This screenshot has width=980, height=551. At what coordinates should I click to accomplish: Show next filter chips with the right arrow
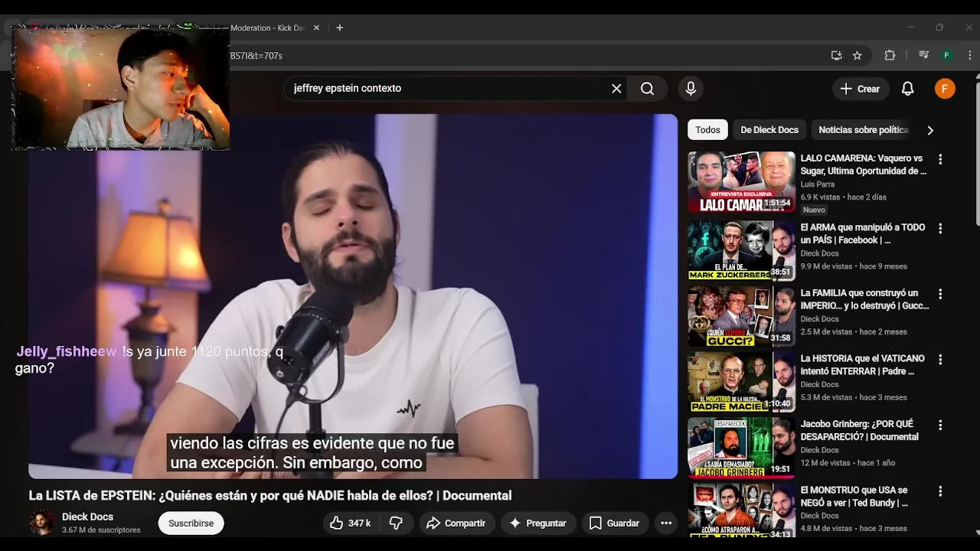click(930, 130)
